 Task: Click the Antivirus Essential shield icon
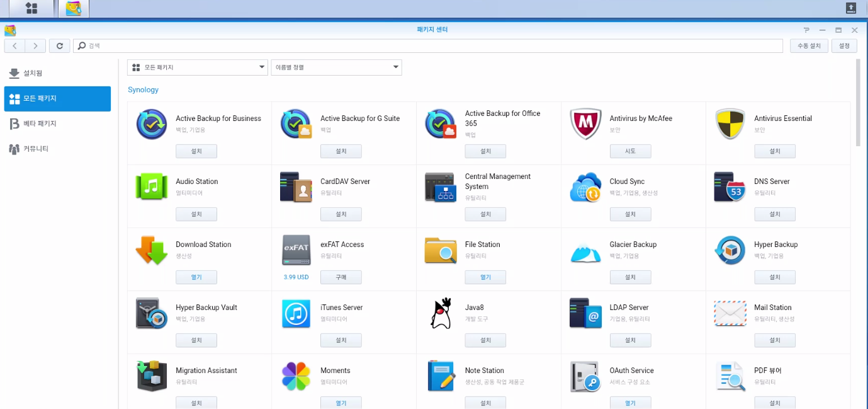point(730,124)
